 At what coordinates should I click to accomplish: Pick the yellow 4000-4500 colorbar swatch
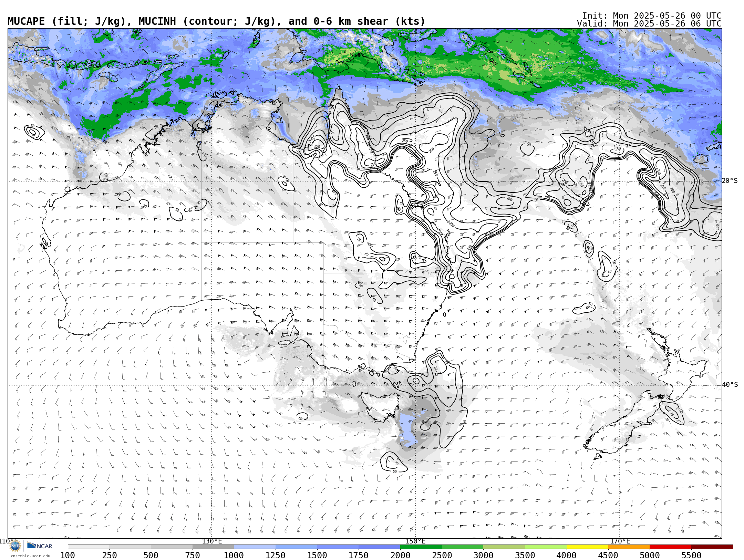[x=587, y=547]
